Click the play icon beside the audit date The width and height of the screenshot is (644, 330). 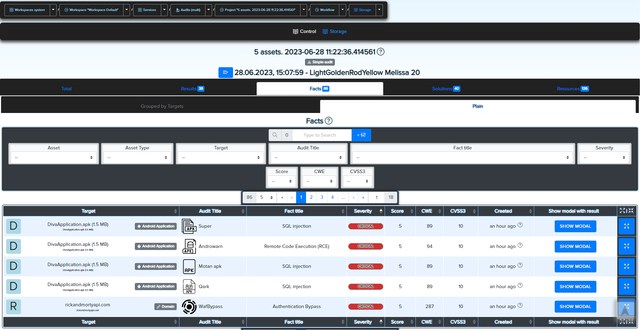coord(225,72)
